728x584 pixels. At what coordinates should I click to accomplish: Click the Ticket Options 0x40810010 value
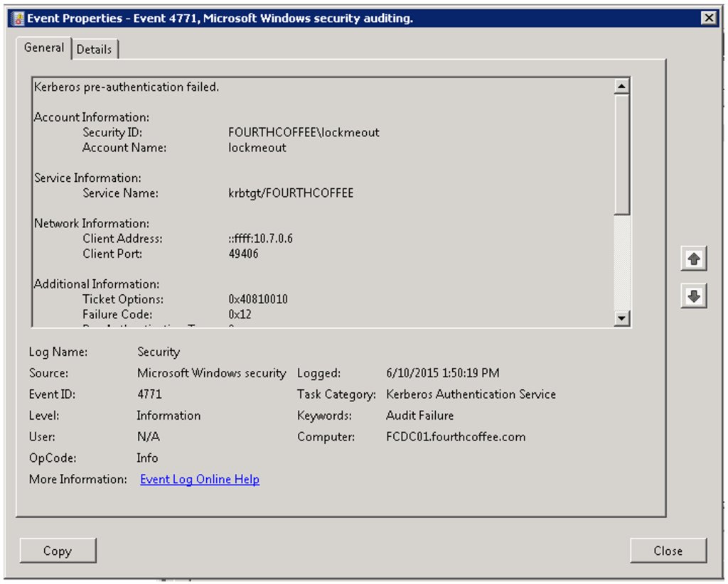tap(257, 299)
